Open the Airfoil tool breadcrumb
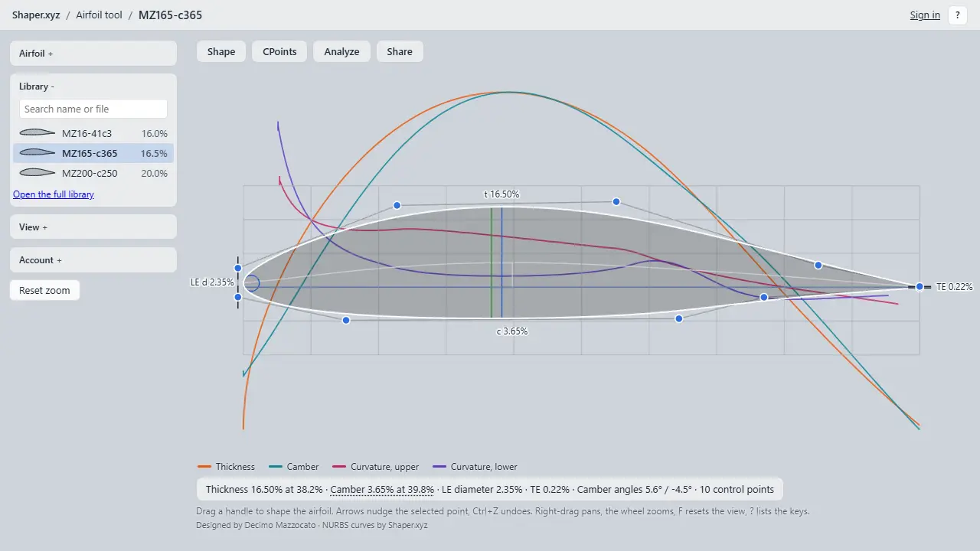Screen dimensions: 980x551 99,15
